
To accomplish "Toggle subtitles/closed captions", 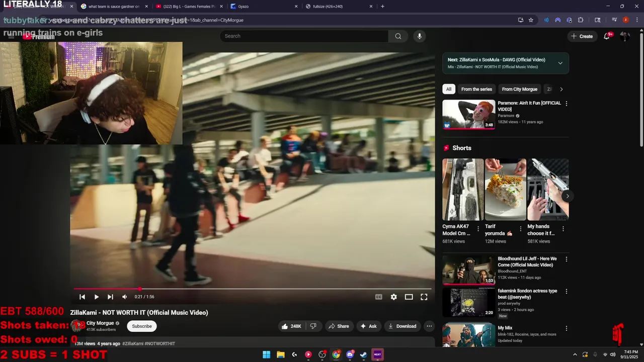I will (x=378, y=297).
